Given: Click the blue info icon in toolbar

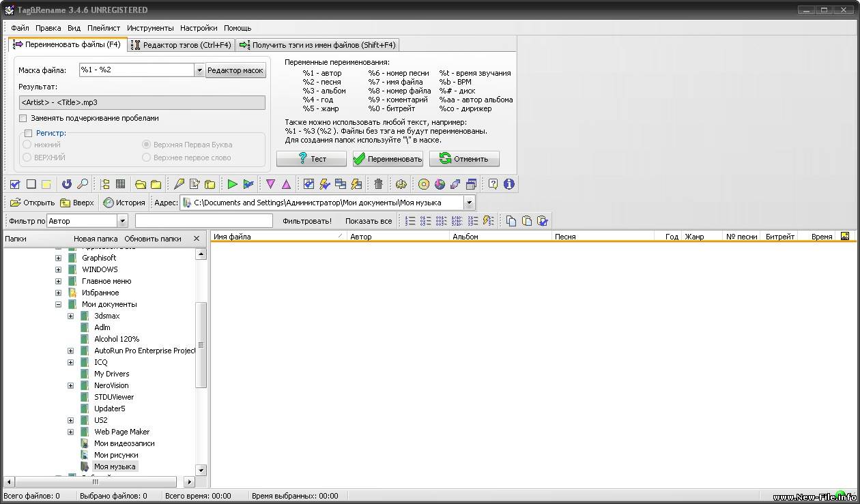Looking at the screenshot, I should (508, 184).
